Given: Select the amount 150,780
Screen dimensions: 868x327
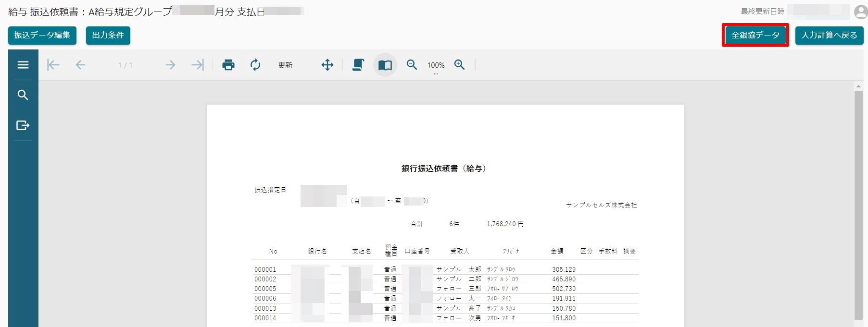Looking at the screenshot, I should pos(564,308).
